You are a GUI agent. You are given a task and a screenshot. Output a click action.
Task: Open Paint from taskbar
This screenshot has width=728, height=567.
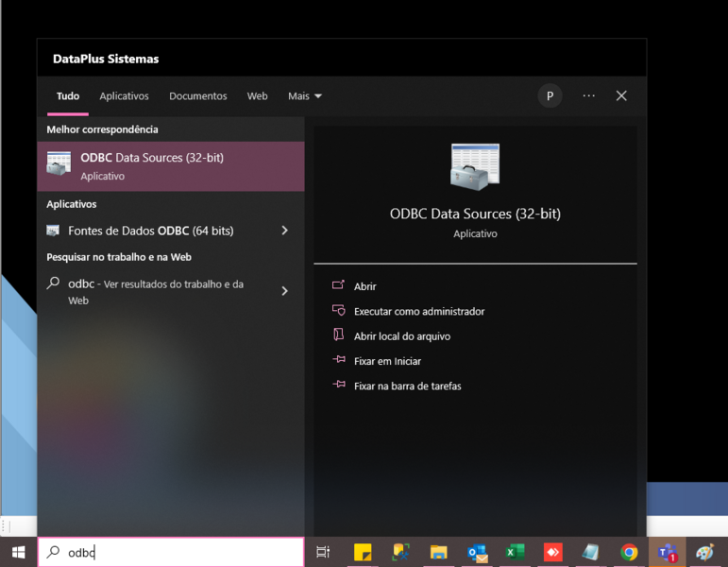point(704,552)
